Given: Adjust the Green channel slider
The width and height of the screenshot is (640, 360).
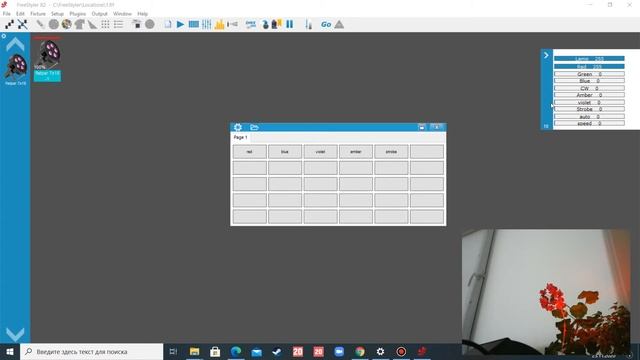Looking at the screenshot, I should 589,74.
